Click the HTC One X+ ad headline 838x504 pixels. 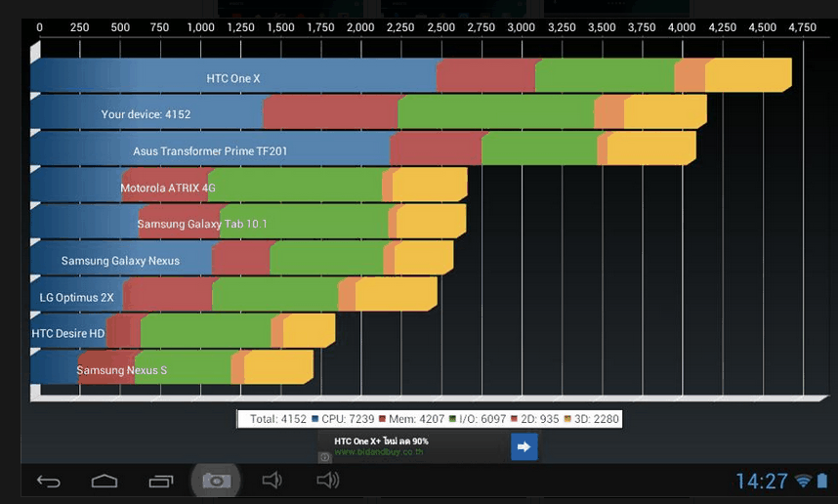(381, 441)
